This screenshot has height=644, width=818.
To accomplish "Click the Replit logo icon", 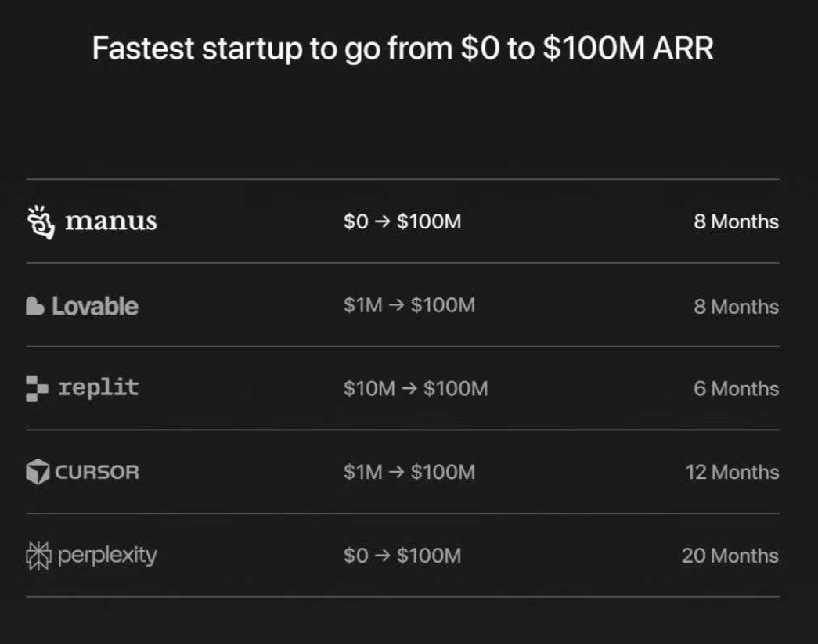I will point(37,388).
